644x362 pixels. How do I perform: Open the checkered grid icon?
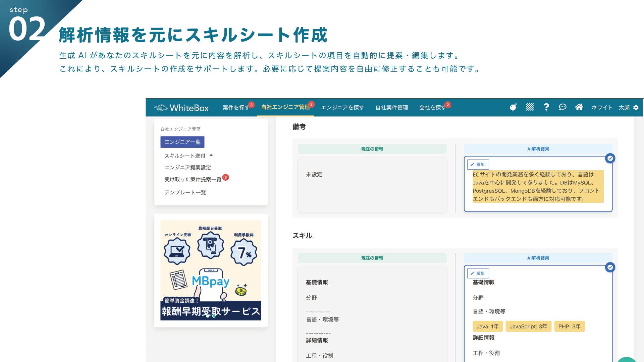pos(530,107)
